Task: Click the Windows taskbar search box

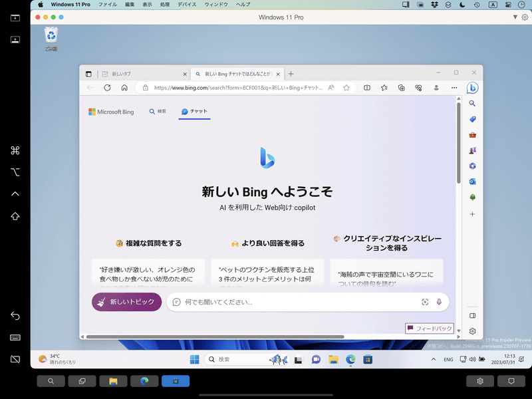Action: click(x=247, y=359)
